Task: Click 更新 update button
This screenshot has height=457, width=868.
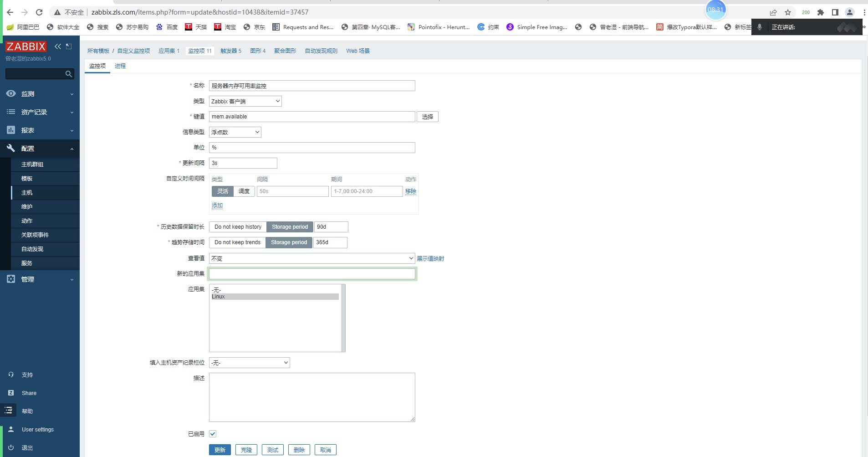Action: pyautogui.click(x=220, y=450)
